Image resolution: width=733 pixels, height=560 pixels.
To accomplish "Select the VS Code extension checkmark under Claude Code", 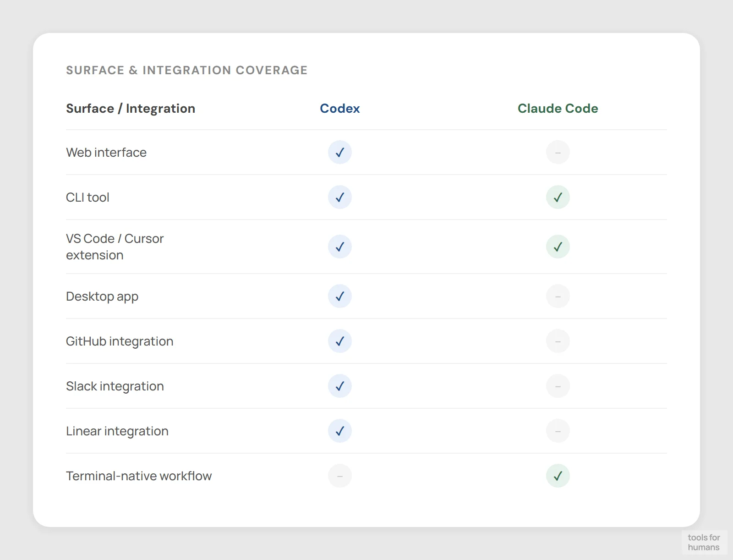I will [x=558, y=247].
